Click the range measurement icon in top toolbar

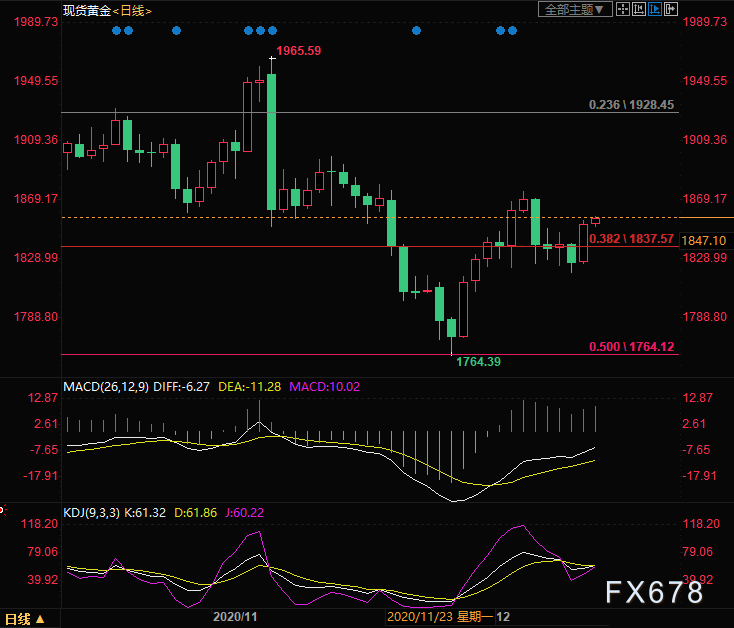click(x=638, y=9)
